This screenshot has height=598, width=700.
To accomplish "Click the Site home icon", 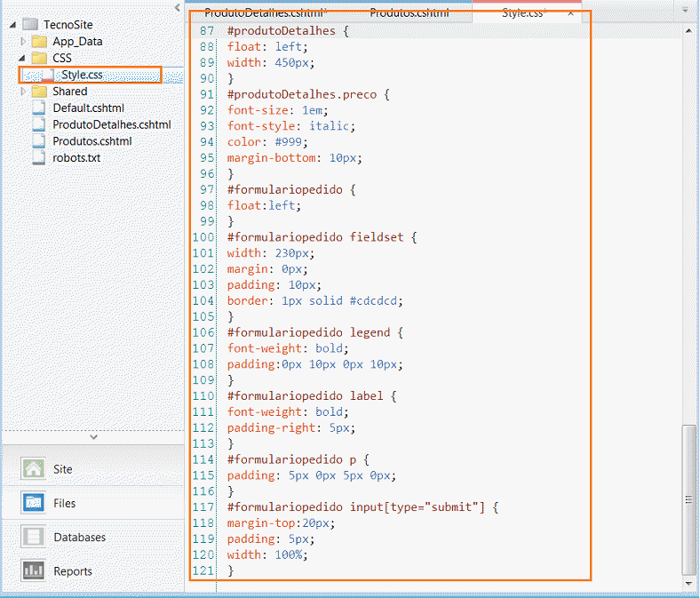I will [x=33, y=469].
